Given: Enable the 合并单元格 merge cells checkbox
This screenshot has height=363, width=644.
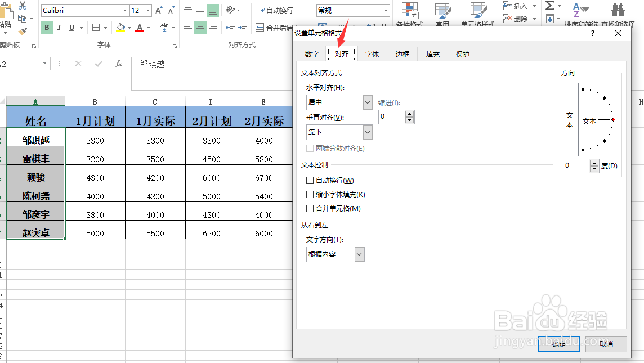Looking at the screenshot, I should 310,209.
